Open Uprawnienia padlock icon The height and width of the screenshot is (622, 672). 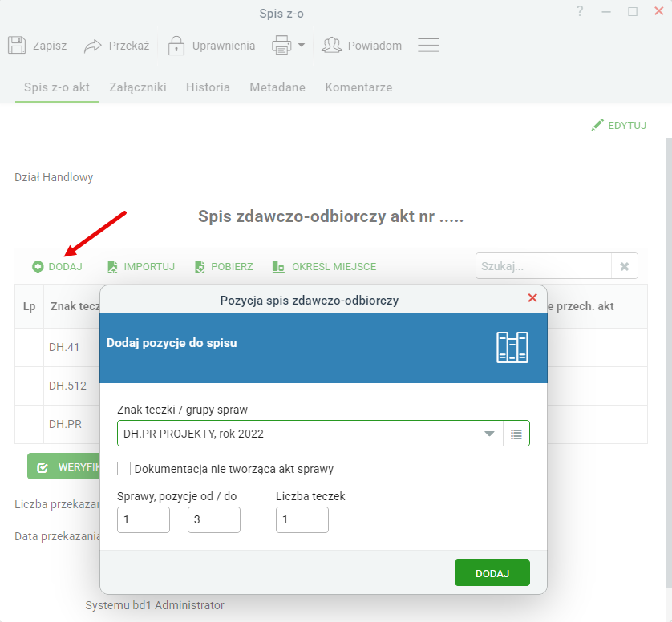(176, 46)
